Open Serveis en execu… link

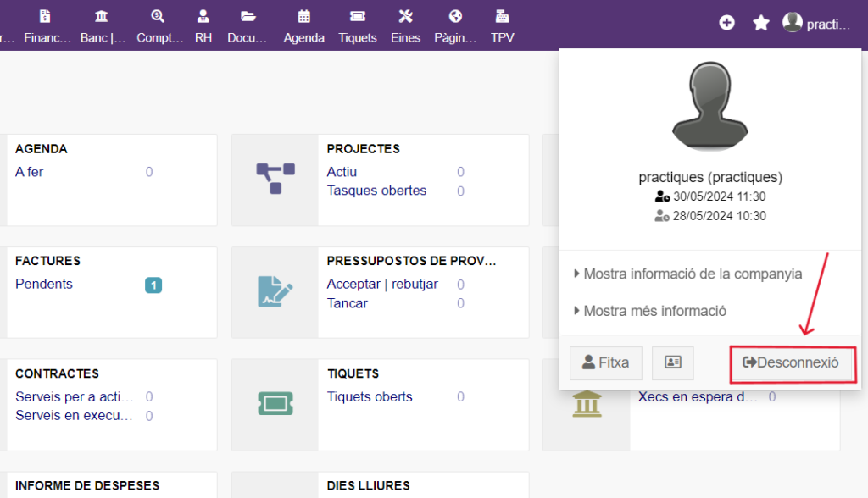click(75, 416)
